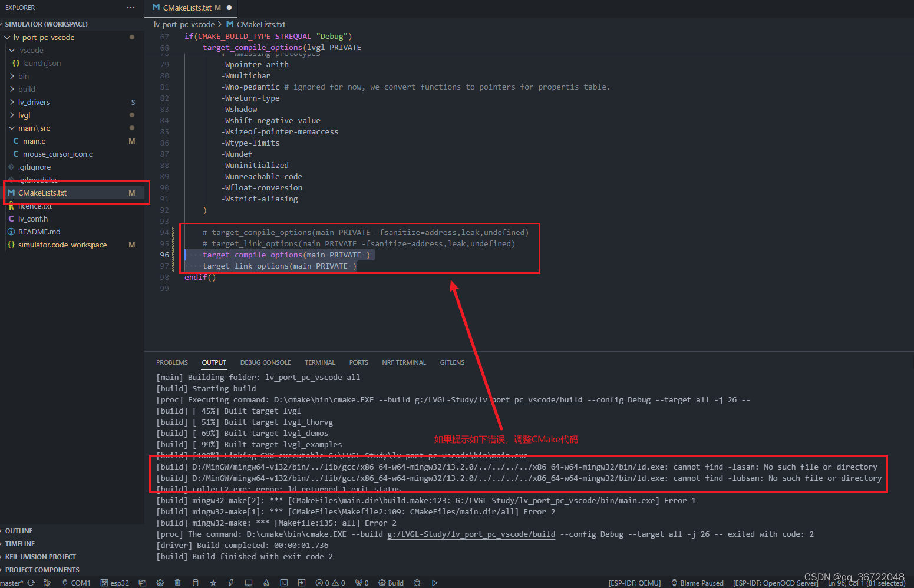Open launch.json file
914x588 pixels.
pos(41,63)
